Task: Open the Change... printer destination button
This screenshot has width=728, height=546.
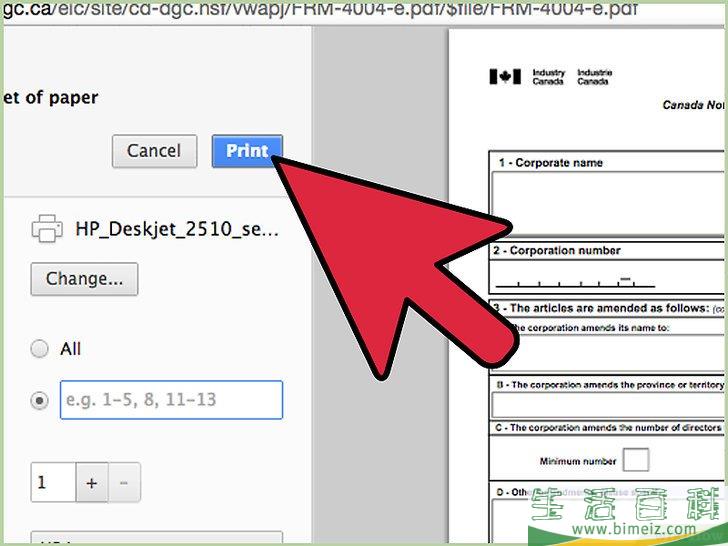Action: (x=84, y=279)
